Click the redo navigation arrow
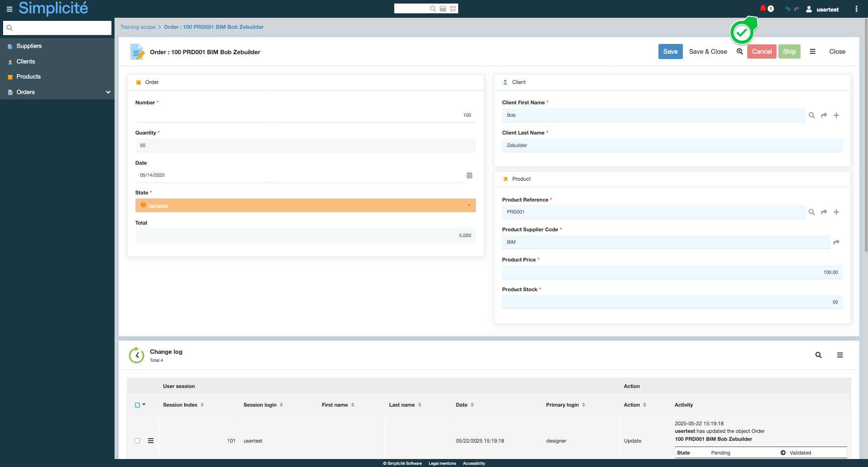 point(797,9)
